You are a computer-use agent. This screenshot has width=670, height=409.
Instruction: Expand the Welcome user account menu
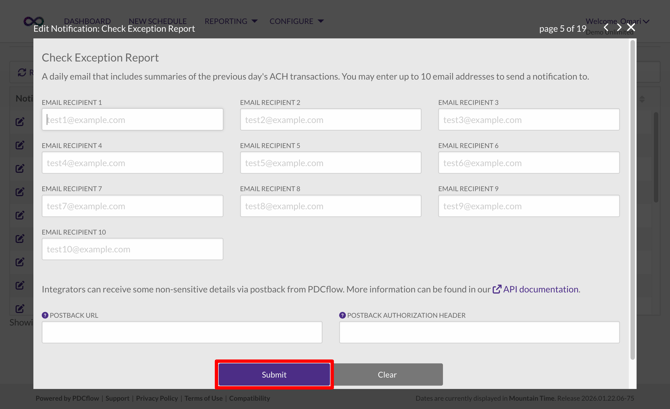[617, 21]
